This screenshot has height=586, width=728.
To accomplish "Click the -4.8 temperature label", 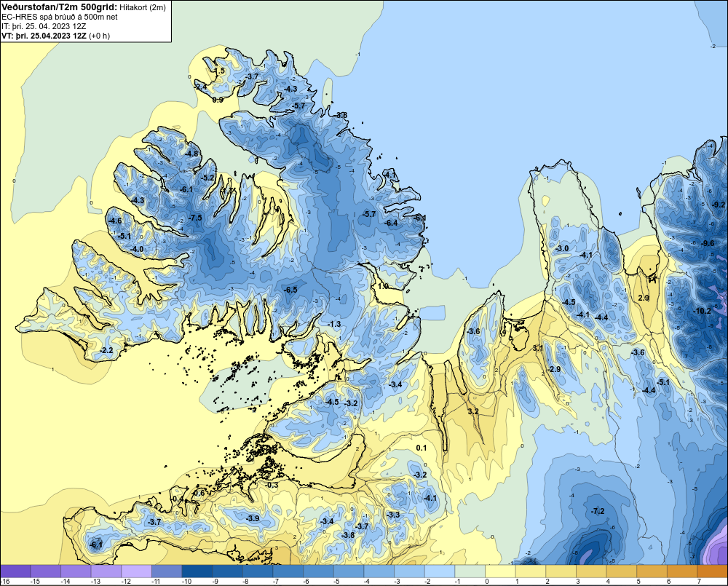I will [191, 154].
